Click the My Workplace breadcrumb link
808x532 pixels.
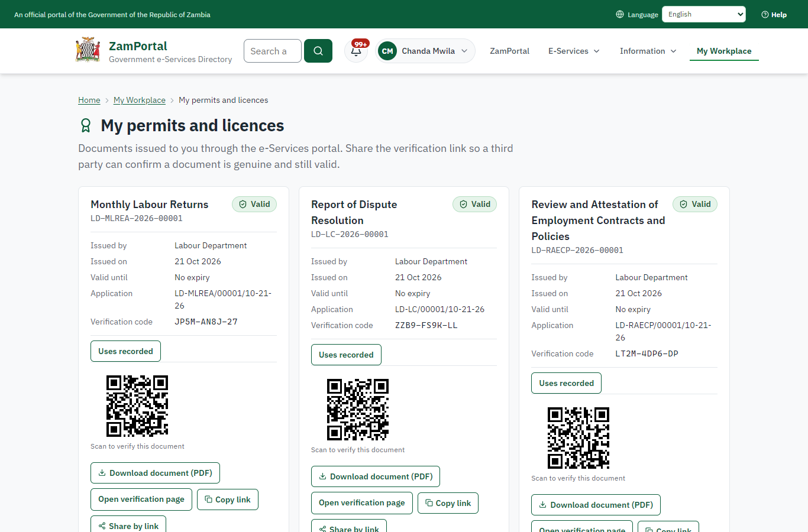pyautogui.click(x=140, y=100)
